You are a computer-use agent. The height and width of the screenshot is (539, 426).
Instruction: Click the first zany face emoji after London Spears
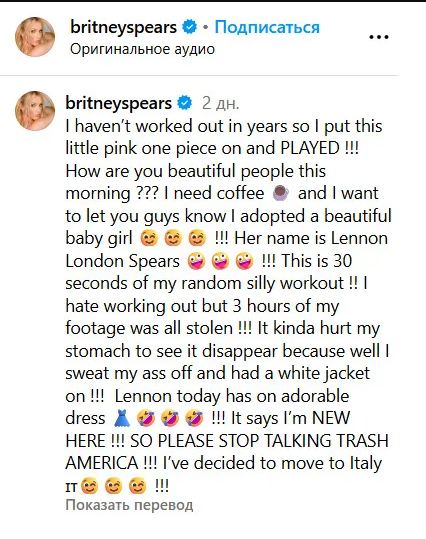click(x=196, y=261)
